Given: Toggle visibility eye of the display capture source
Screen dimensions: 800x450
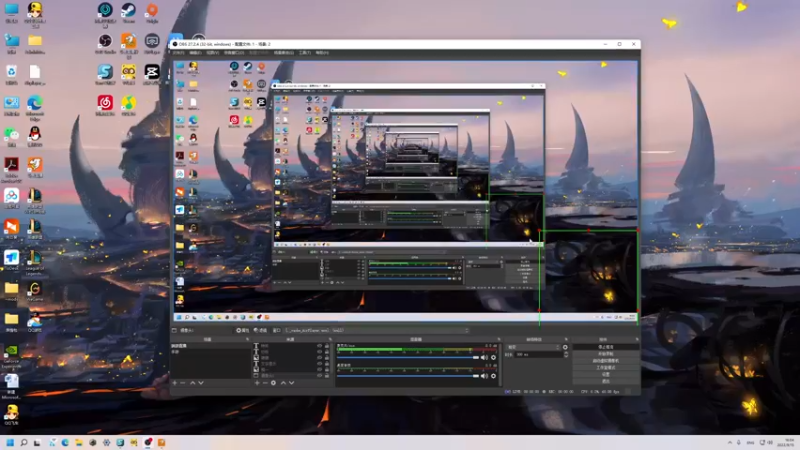Looking at the screenshot, I should tap(319, 376).
